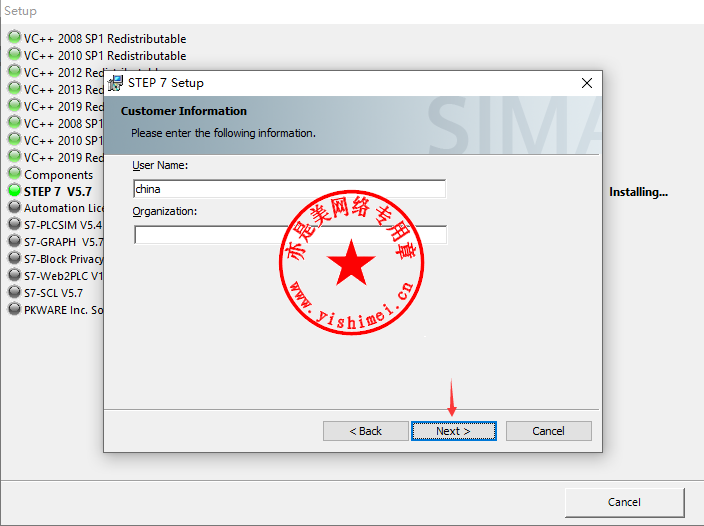Click status icon for VC++ 2010 SP1 Redistributable

[14, 54]
